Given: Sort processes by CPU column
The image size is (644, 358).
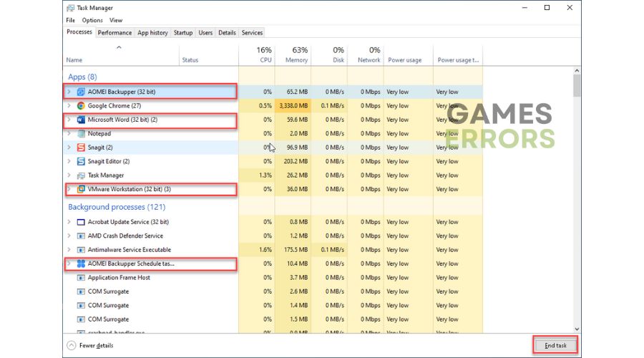Looking at the screenshot, I should (257, 55).
